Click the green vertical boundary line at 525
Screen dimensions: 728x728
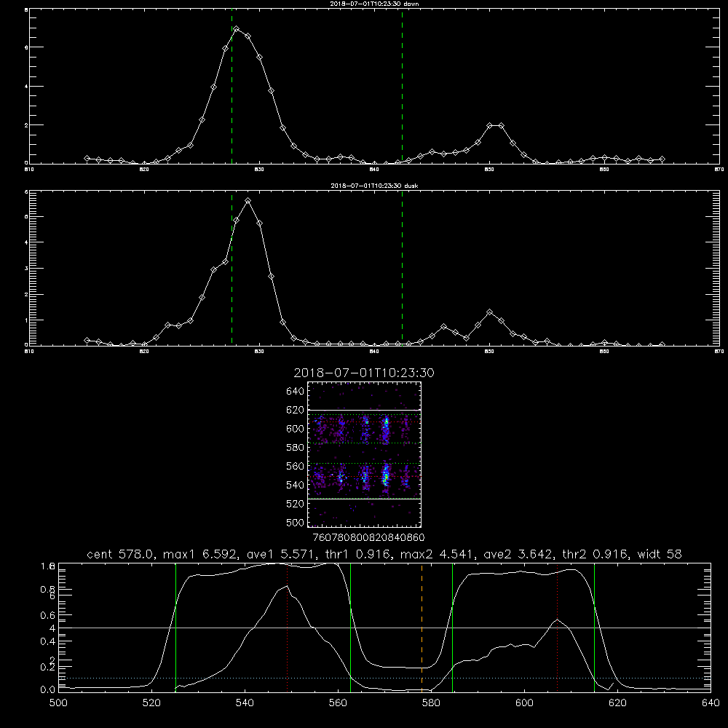[x=175, y=629]
